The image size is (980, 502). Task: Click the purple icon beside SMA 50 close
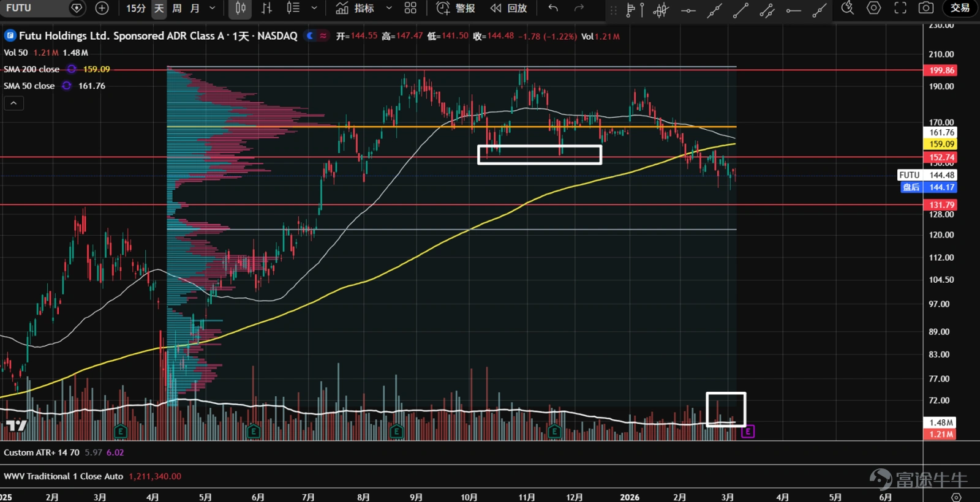click(67, 86)
